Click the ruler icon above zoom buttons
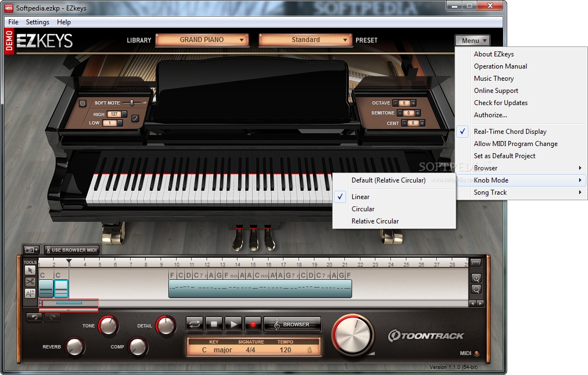 476,263
